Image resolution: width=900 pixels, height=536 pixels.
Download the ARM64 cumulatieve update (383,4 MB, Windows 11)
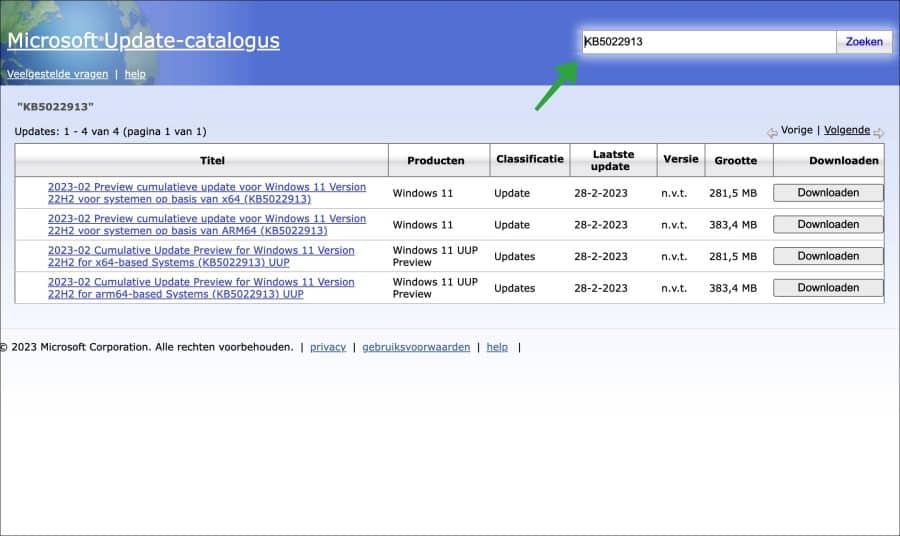pos(828,224)
